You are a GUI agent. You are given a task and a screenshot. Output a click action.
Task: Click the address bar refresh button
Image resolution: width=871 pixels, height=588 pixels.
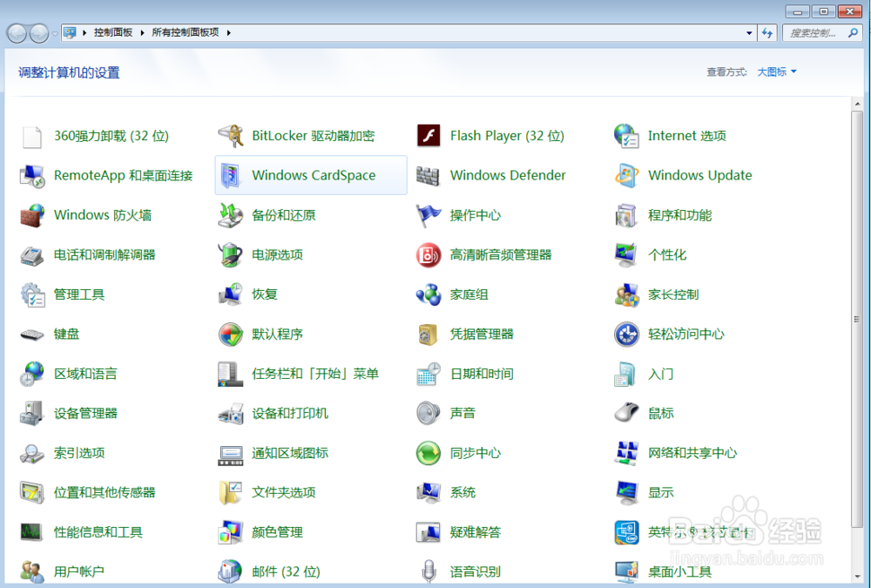(x=767, y=33)
